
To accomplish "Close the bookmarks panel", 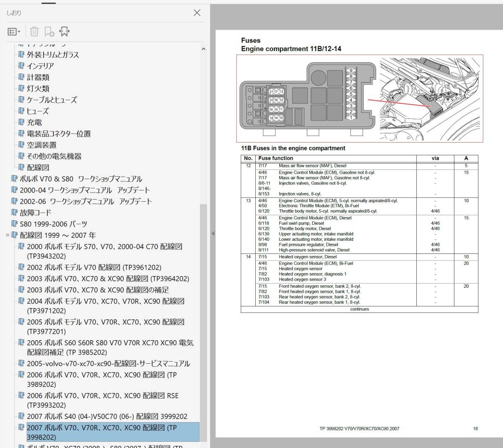I will pyautogui.click(x=197, y=13).
